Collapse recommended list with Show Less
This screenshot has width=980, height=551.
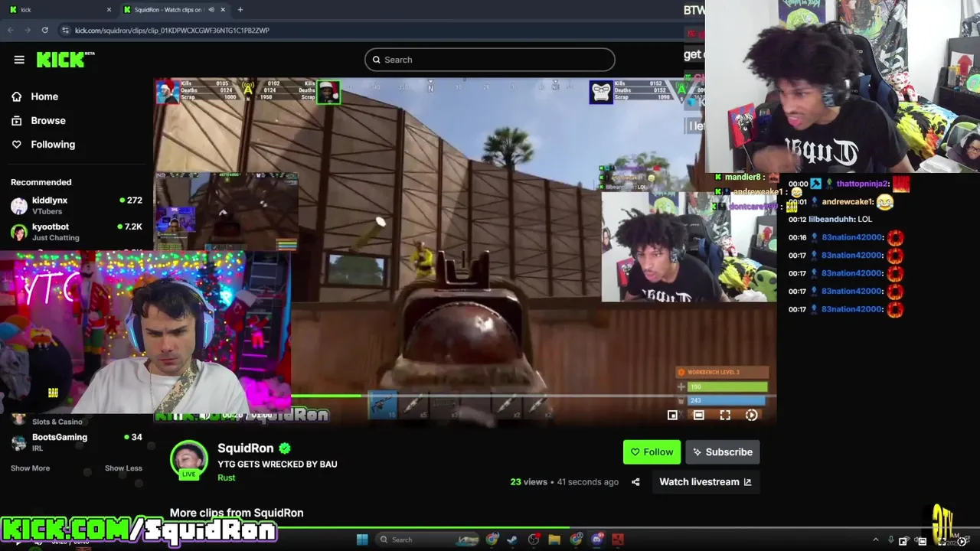coord(123,468)
